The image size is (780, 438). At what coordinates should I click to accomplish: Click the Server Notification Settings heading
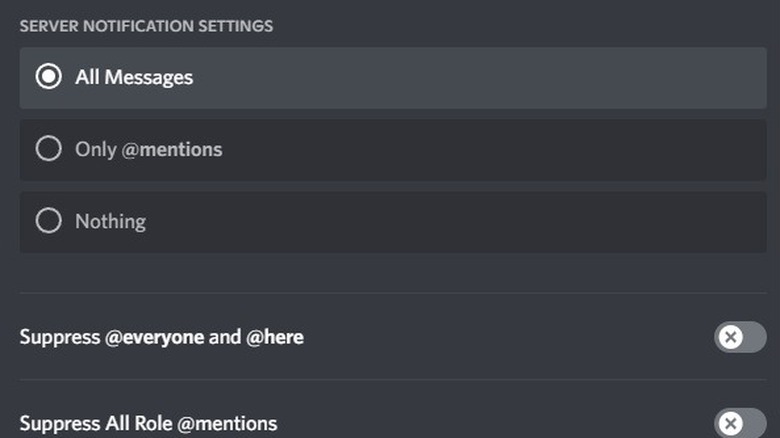(x=146, y=25)
